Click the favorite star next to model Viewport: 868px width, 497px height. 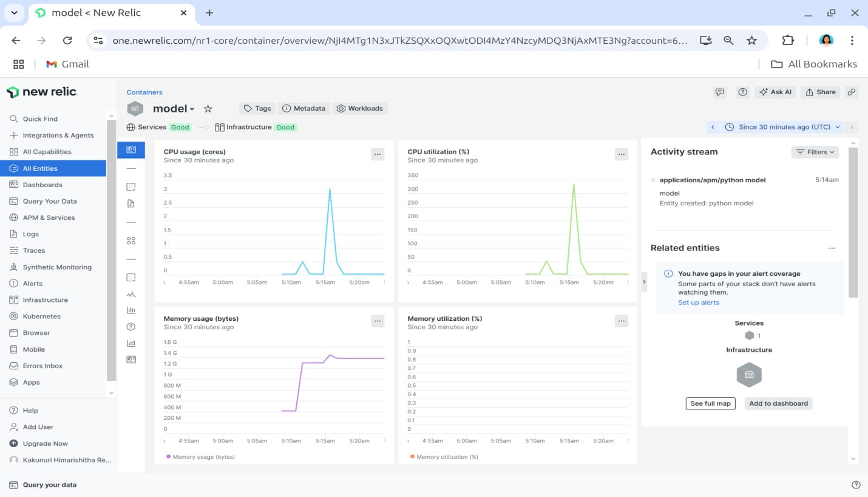pyautogui.click(x=208, y=109)
